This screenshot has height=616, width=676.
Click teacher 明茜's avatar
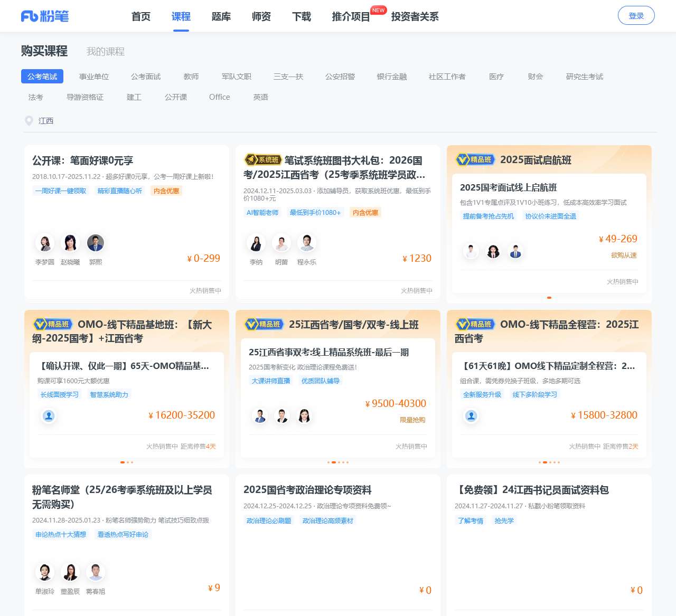tap(281, 243)
